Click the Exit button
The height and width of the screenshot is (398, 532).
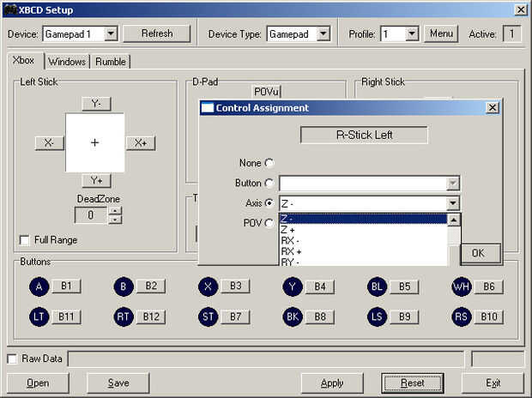coord(493,383)
